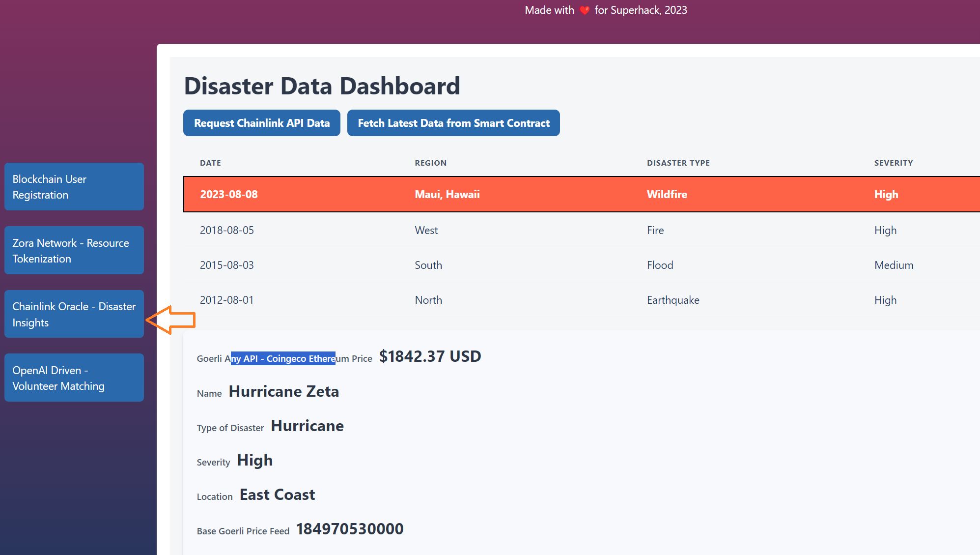This screenshot has width=980, height=555.
Task: Click the Fire disaster type cell
Action: [655, 230]
